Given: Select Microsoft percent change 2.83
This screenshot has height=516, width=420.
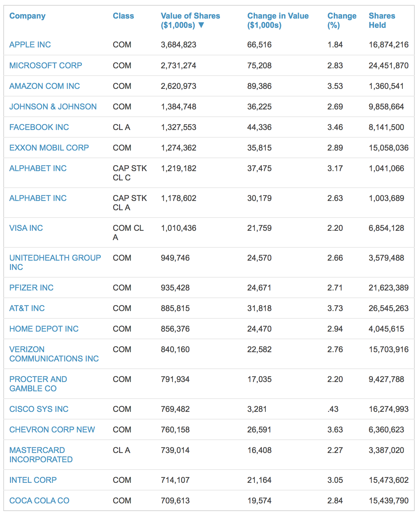Looking at the screenshot, I should click(x=335, y=66).
